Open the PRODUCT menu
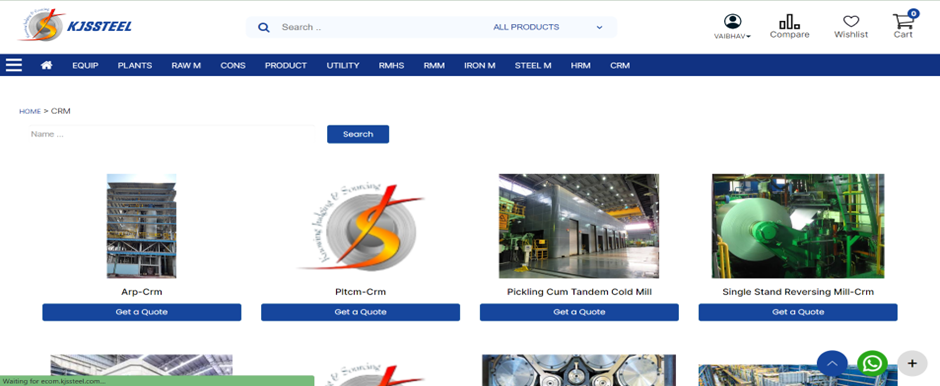940x386 pixels. tap(286, 65)
